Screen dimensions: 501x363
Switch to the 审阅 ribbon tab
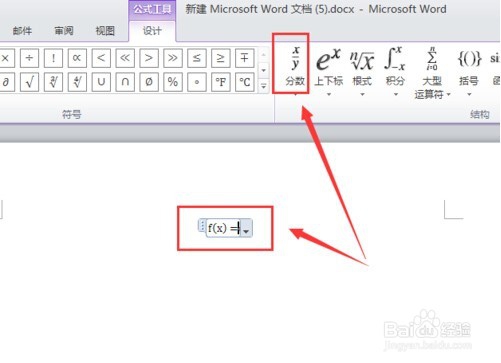pyautogui.click(x=64, y=31)
